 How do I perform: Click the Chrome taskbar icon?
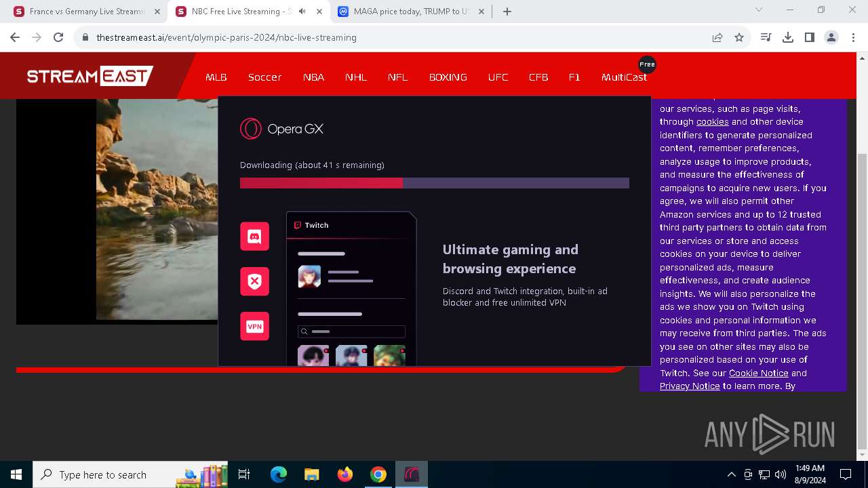378,474
